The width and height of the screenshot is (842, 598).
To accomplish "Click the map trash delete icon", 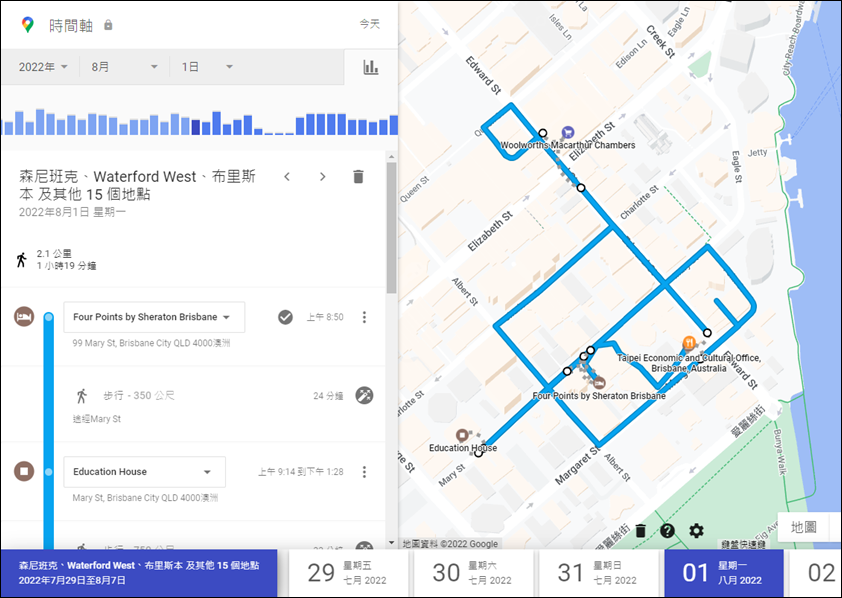I will [x=641, y=531].
